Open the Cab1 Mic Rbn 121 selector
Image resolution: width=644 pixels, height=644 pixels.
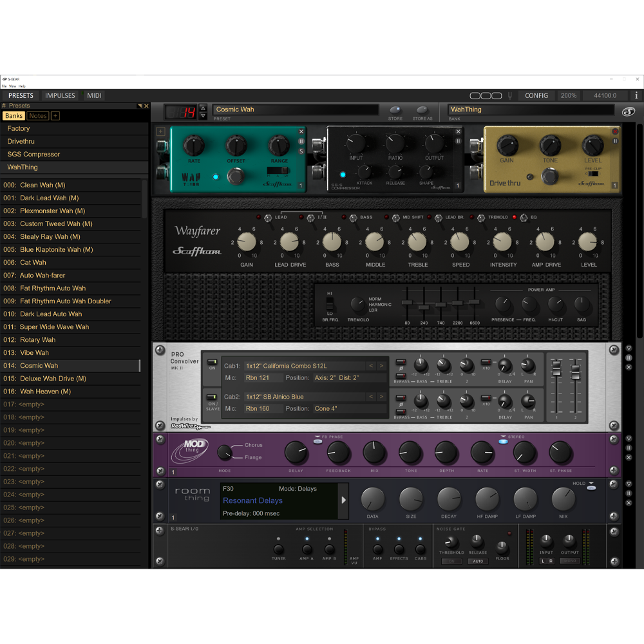(263, 377)
